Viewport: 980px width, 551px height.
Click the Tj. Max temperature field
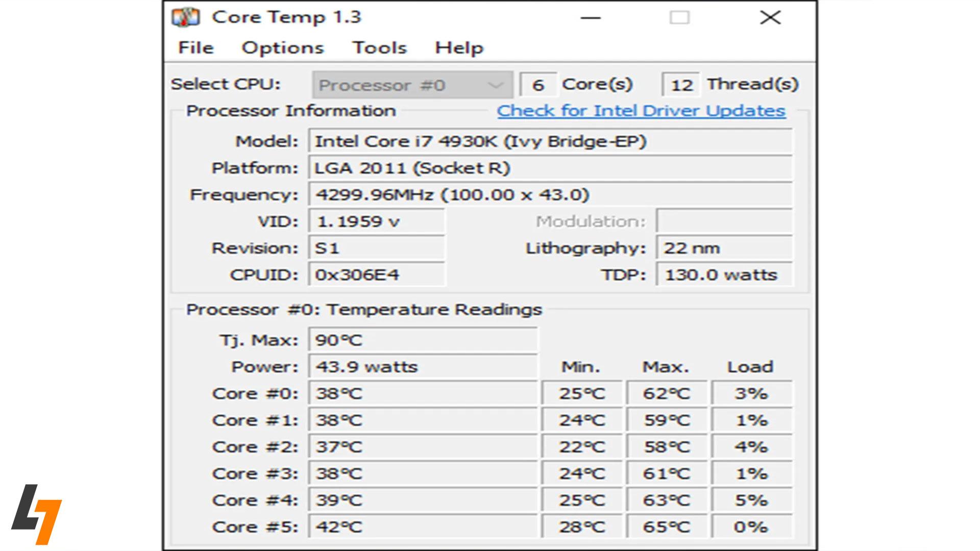tap(423, 339)
